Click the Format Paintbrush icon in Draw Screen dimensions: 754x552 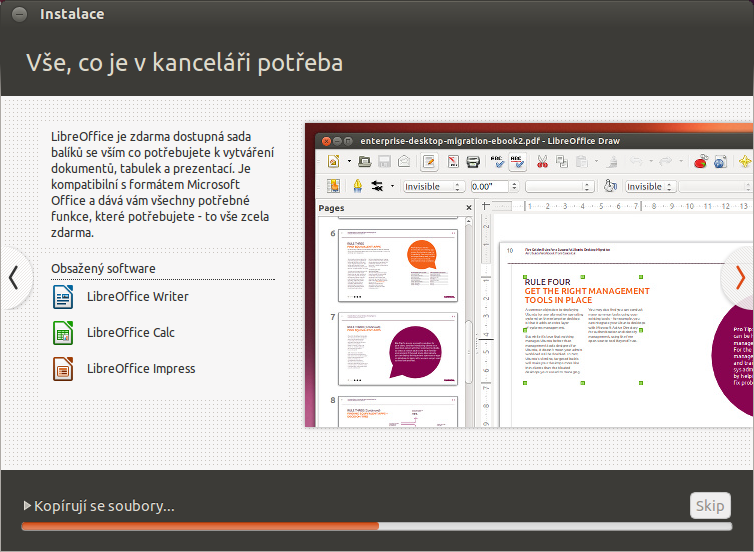click(612, 162)
